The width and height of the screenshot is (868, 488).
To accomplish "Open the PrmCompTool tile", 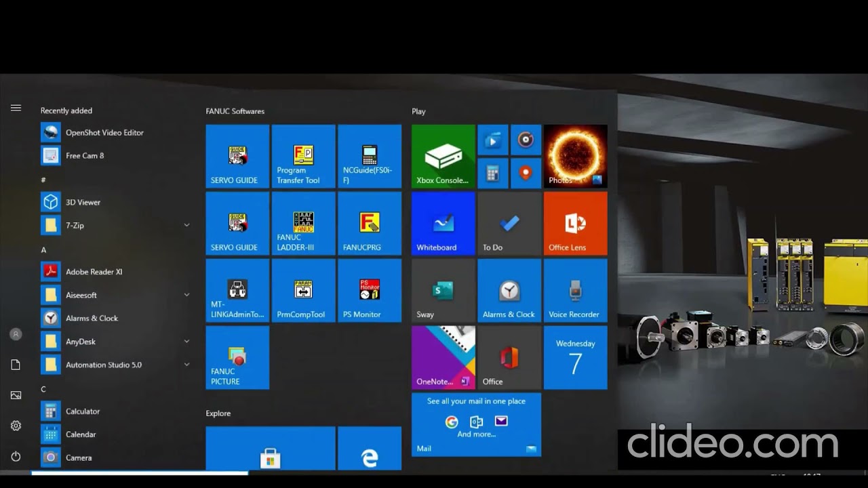I will coord(303,291).
